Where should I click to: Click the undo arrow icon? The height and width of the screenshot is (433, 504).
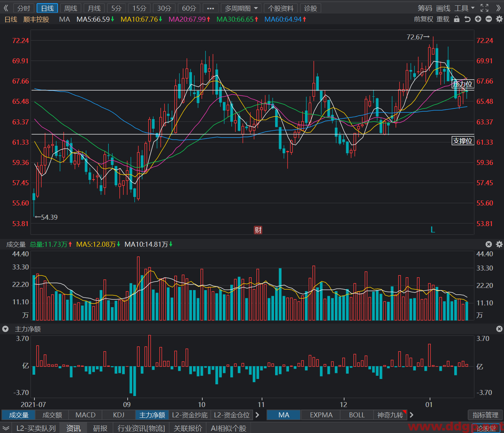click(467, 19)
